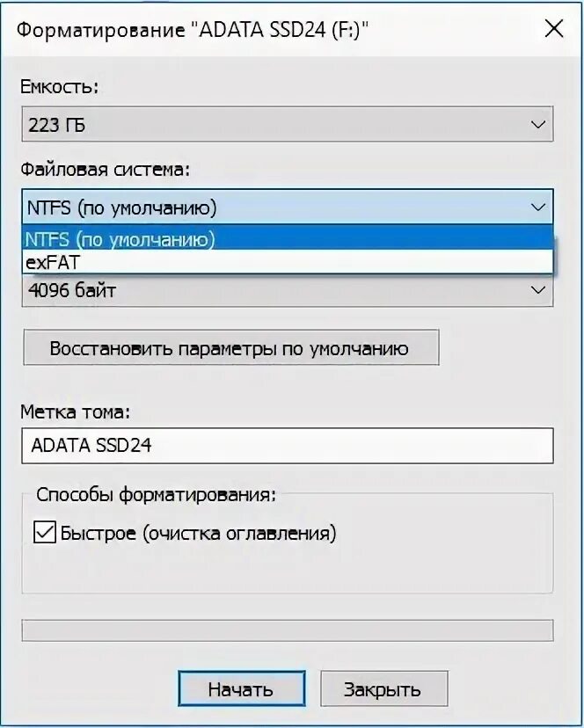Click the Способы форматирования group label
This screenshot has width=584, height=728.
click(156, 495)
